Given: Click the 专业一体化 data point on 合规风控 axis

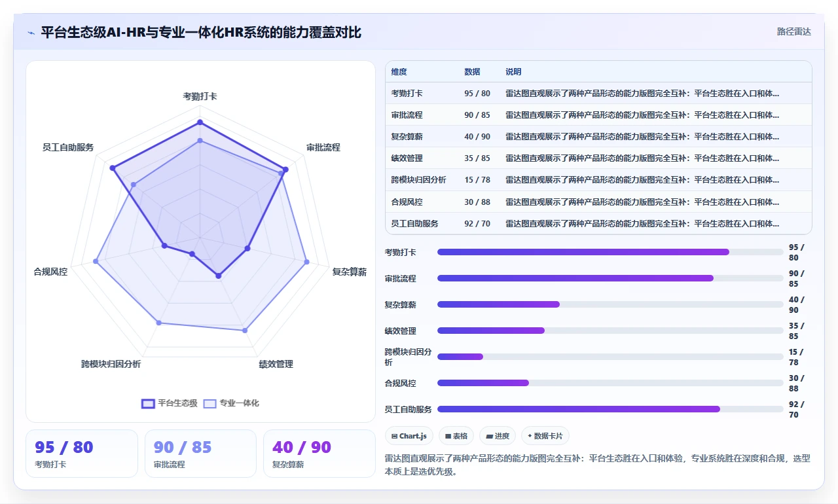Looking at the screenshot, I should pyautogui.click(x=96, y=261).
